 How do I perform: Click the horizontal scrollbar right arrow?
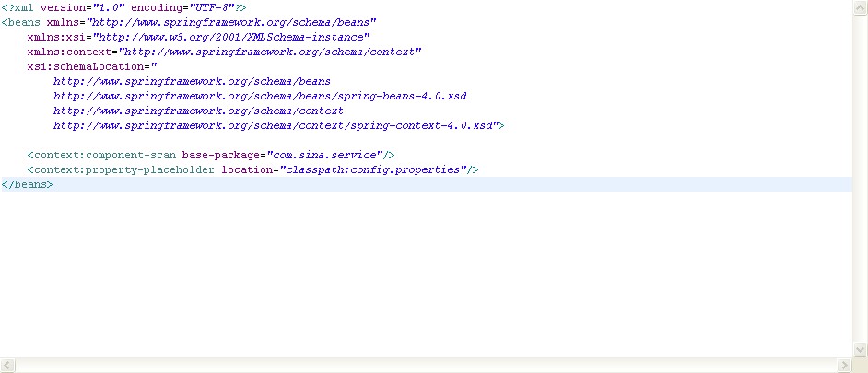(844, 366)
